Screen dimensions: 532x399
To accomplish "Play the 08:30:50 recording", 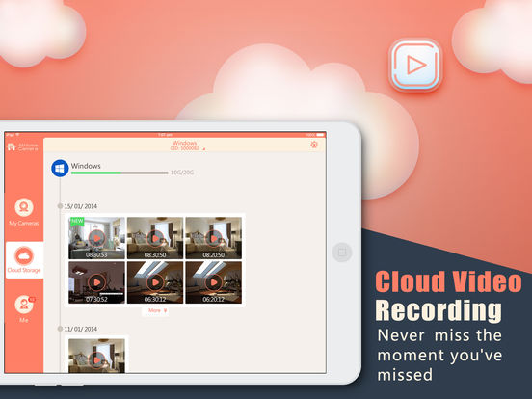I will [x=155, y=238].
